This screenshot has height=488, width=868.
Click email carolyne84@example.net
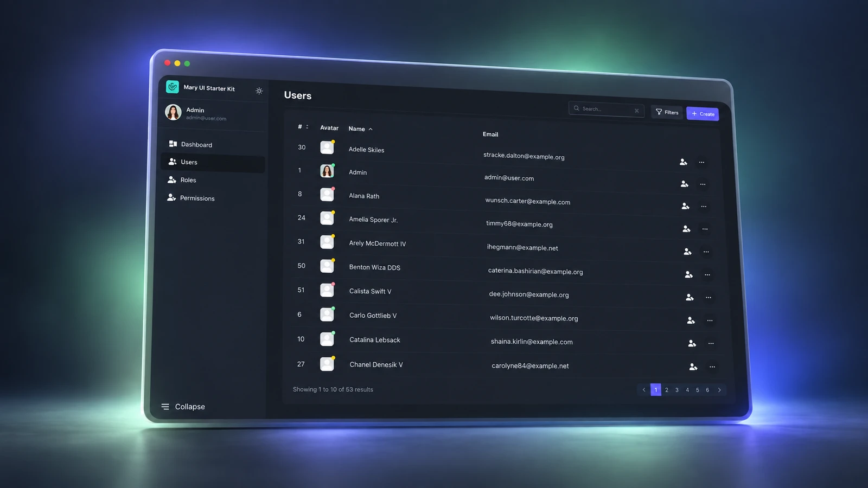point(530,366)
